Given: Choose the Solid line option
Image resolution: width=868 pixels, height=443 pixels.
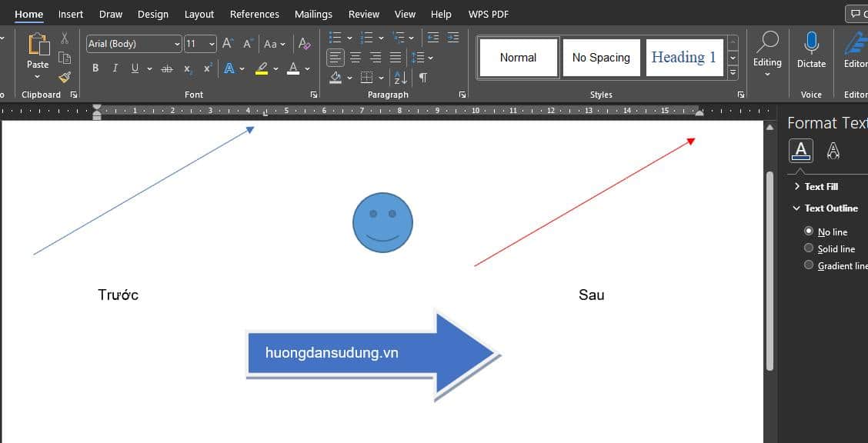Looking at the screenshot, I should click(809, 248).
